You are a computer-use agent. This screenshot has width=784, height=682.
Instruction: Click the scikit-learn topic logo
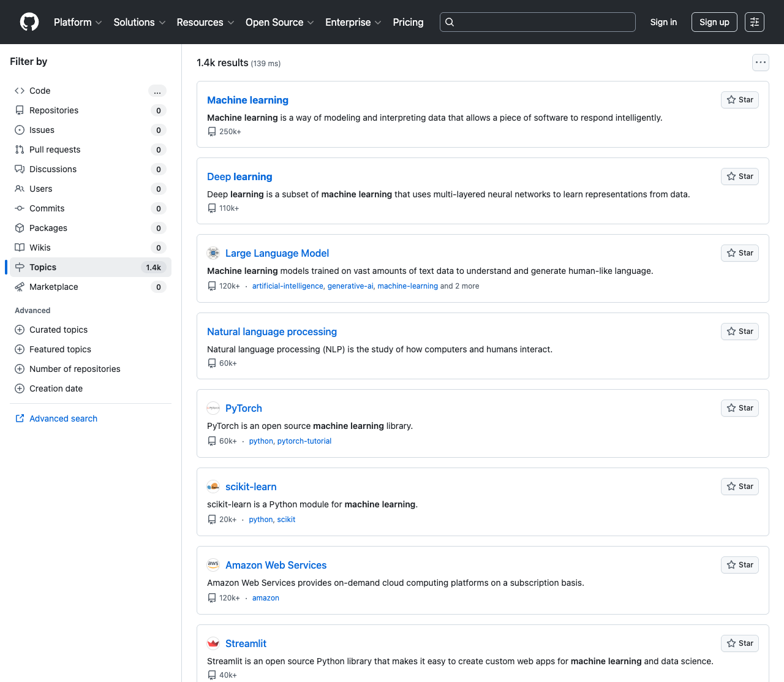point(213,487)
